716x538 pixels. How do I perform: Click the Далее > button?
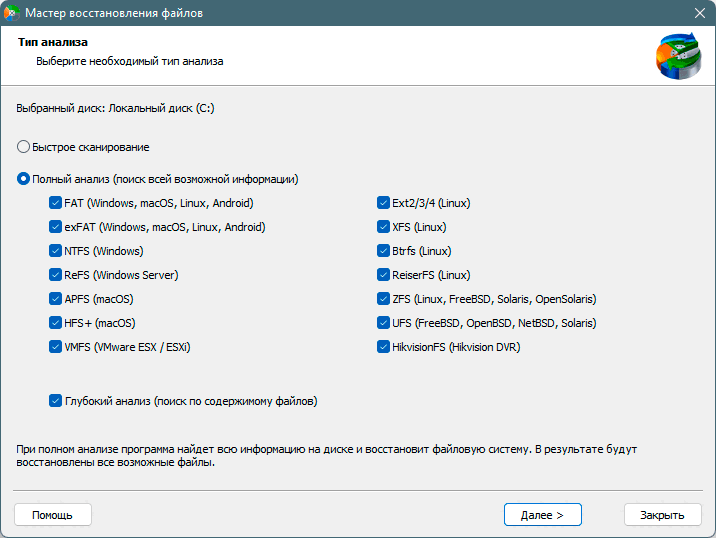click(x=543, y=515)
